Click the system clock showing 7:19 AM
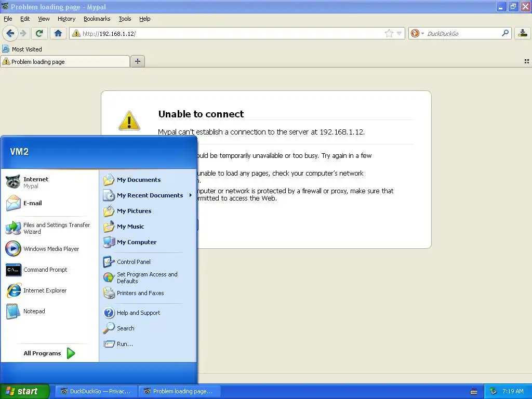Screen dimensions: 532x399 point(513,391)
